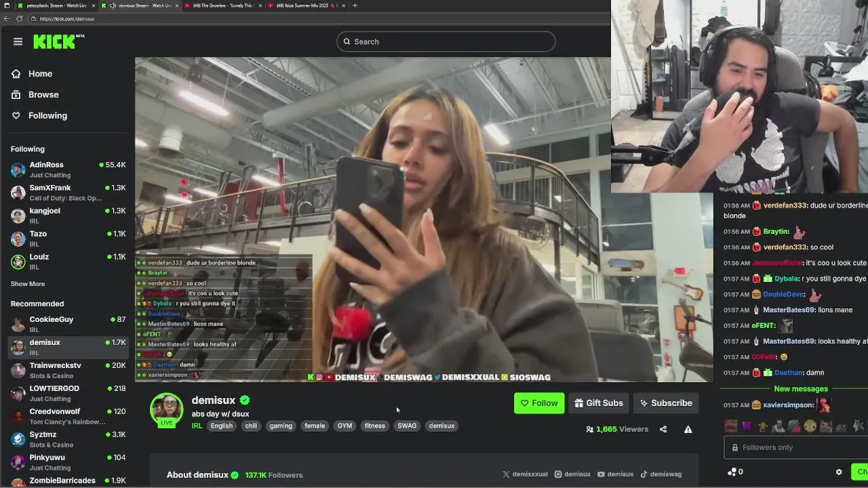Image resolution: width=868 pixels, height=488 pixels.
Task: Open Loulz channel in Following list
Action: (x=68, y=262)
